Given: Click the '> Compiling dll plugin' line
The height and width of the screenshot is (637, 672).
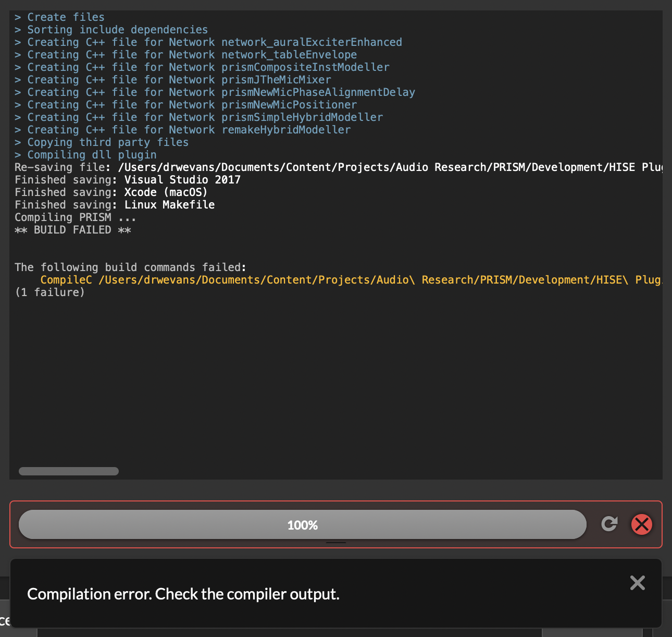Looking at the screenshot, I should tap(85, 155).
